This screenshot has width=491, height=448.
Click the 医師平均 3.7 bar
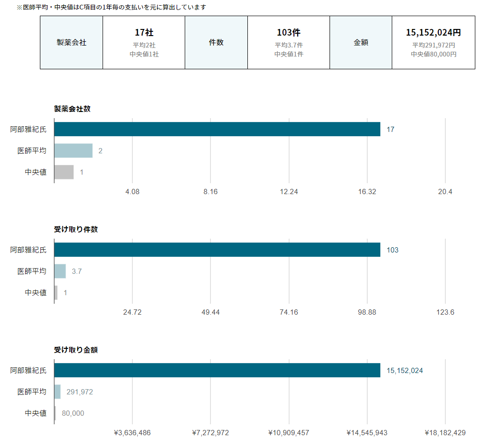coord(60,271)
